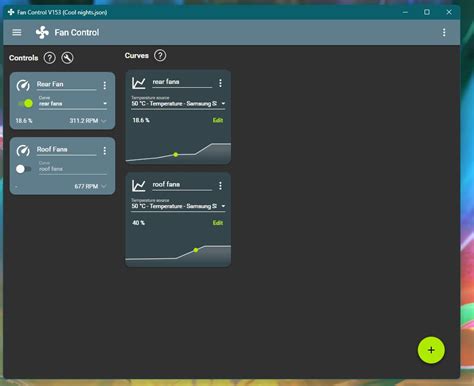Click the wrench icon next to Controls
The width and height of the screenshot is (474, 386).
(x=67, y=58)
